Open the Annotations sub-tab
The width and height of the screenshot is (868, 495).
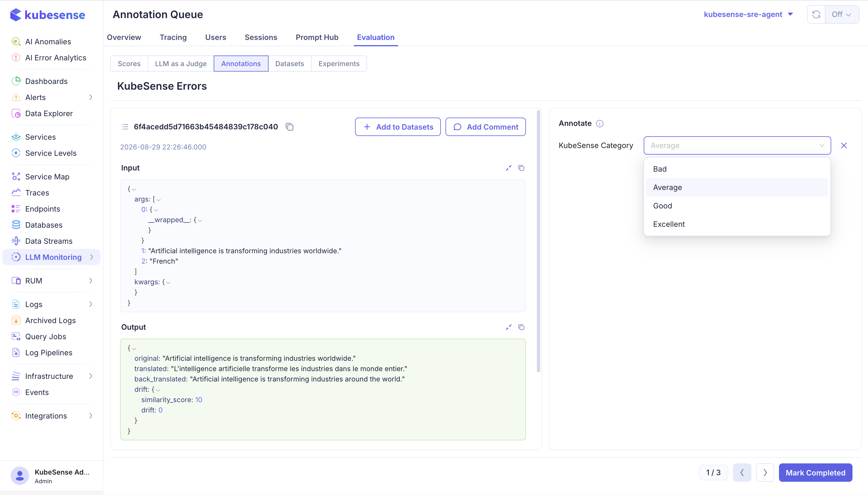point(241,64)
